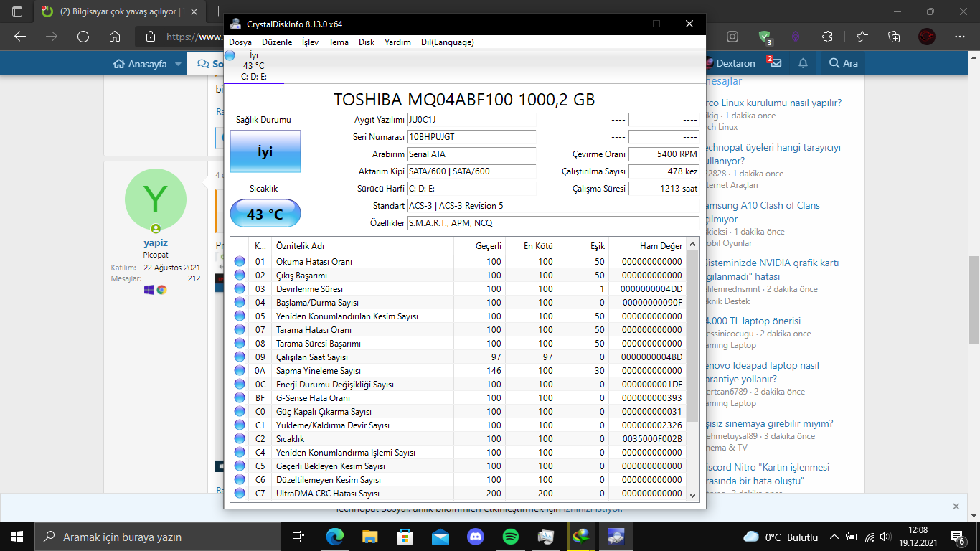This screenshot has width=980, height=551.
Task: Click the status orb of G-Sense Hata Oranı
Action: [x=240, y=398]
